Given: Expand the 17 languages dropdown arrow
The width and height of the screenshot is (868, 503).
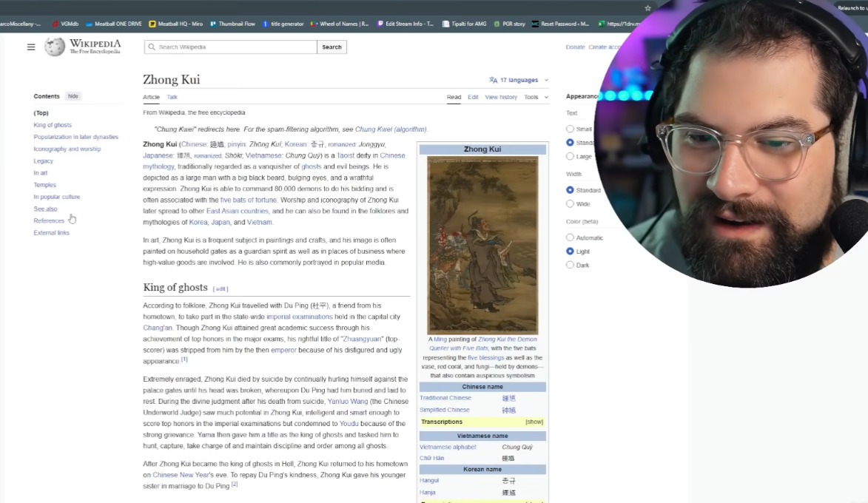Looking at the screenshot, I should point(546,80).
